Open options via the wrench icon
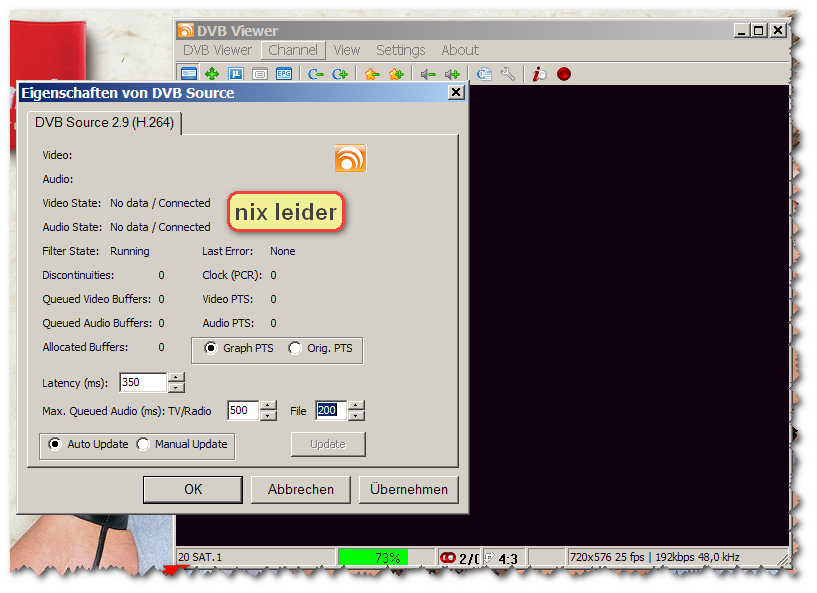Image resolution: width=817 pixels, height=593 pixels. pos(507,74)
